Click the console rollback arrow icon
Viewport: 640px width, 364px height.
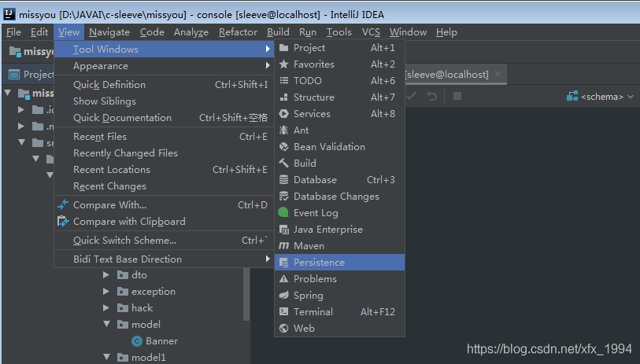coord(432,96)
